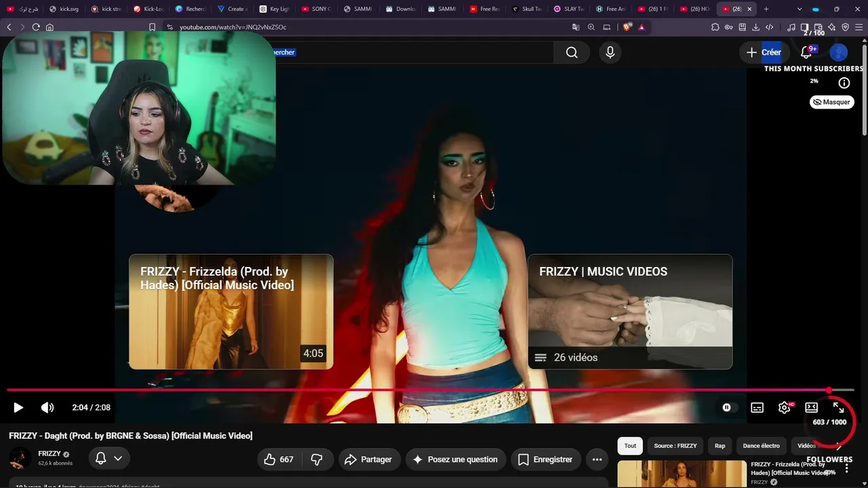Screen dimensions: 868x488
Task: Open the FRIZZY channel name link
Action: [50, 453]
